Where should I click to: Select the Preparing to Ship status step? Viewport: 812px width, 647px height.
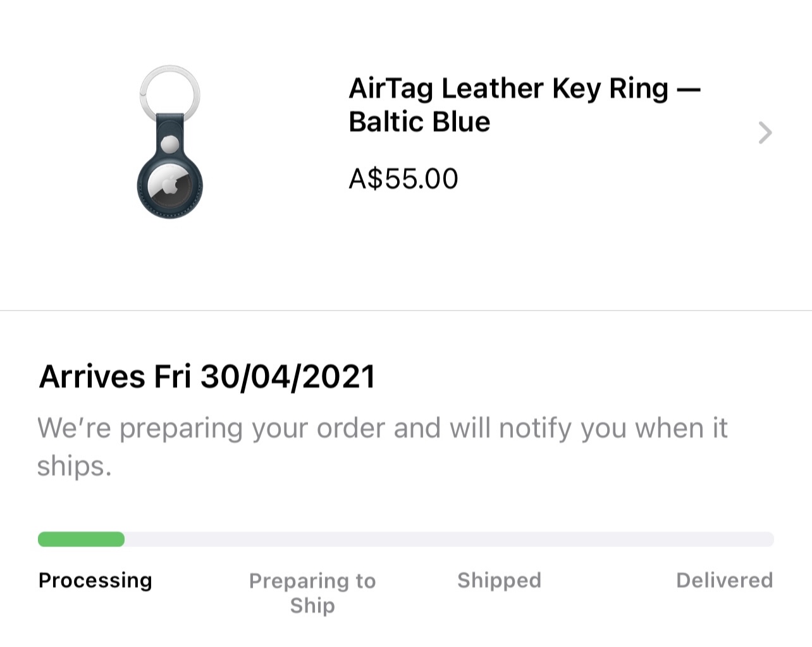pyautogui.click(x=312, y=593)
